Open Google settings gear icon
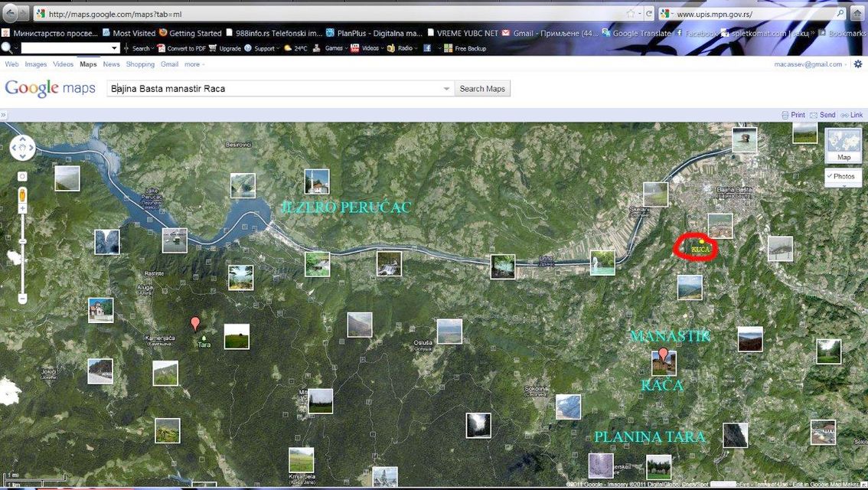 point(857,64)
